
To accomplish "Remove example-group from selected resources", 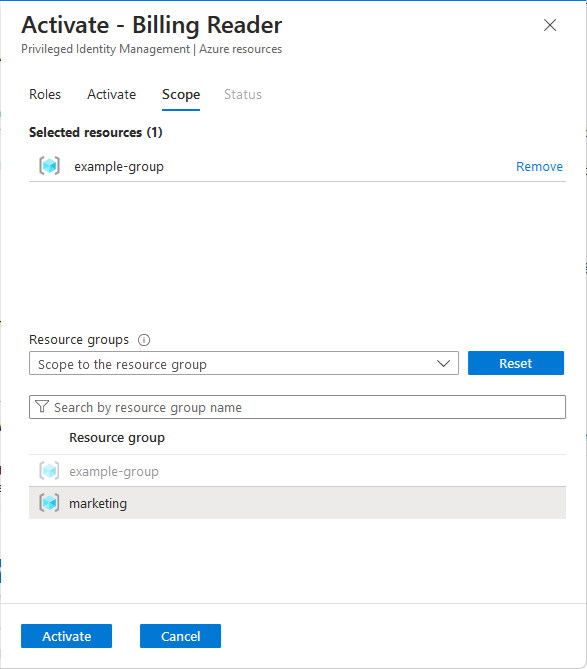I will click(539, 166).
